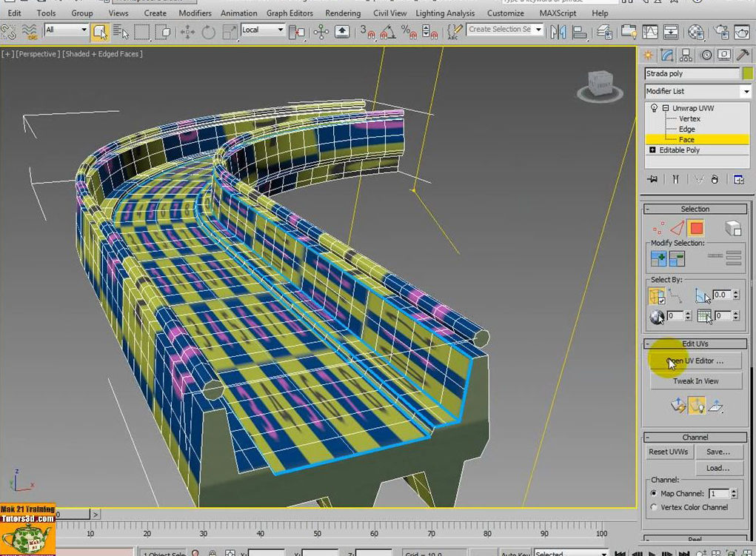Open Local reference coordinate system dropdown

click(263, 30)
